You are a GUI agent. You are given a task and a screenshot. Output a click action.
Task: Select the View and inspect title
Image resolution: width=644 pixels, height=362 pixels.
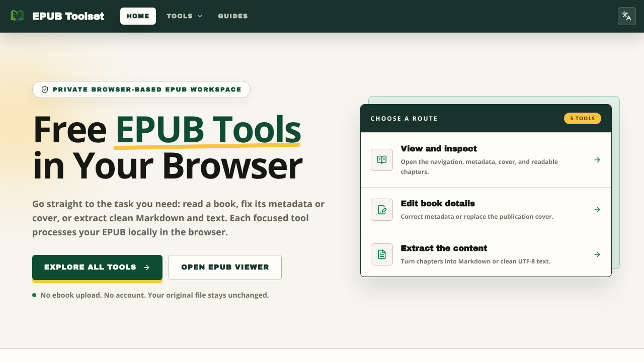pos(439,149)
